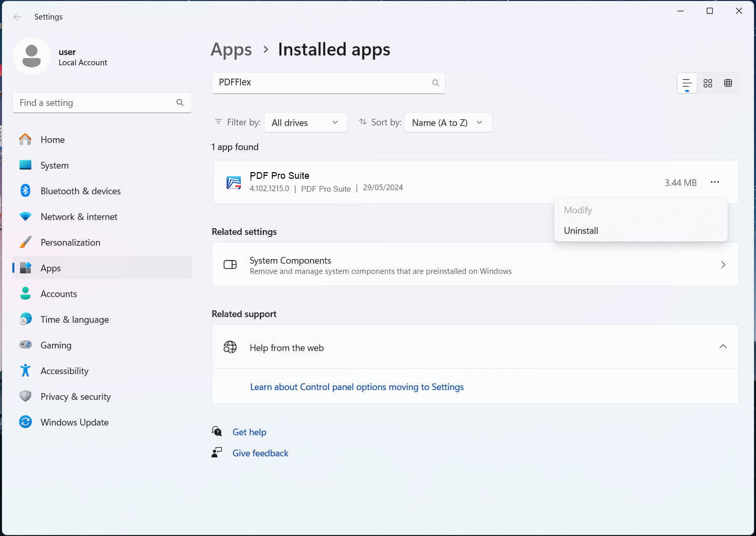Screen dimensions: 756x536
Task: Select Apps in the sidebar
Action: (102, 268)
